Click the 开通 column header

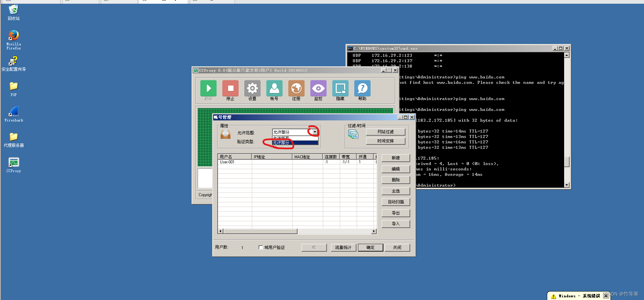click(x=365, y=157)
